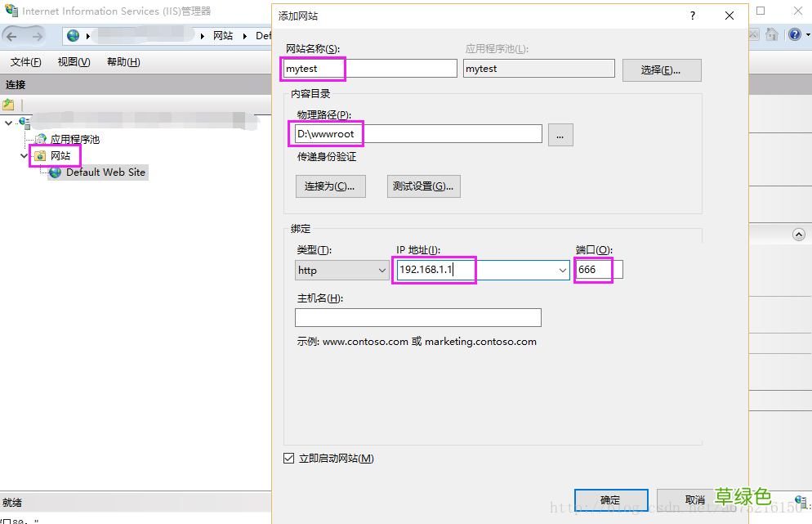Click the 连接为(C)... button

(330, 186)
